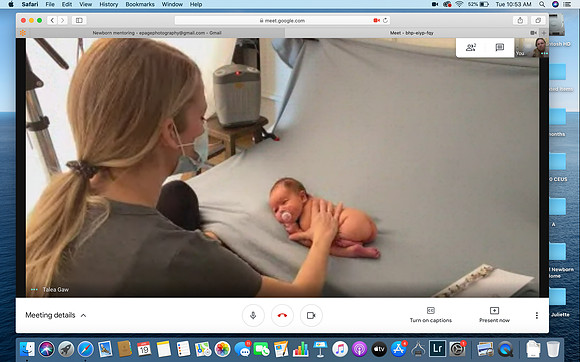Open System Preferences in the Dock
Viewport: 580px width, 362px height.
click(457, 349)
